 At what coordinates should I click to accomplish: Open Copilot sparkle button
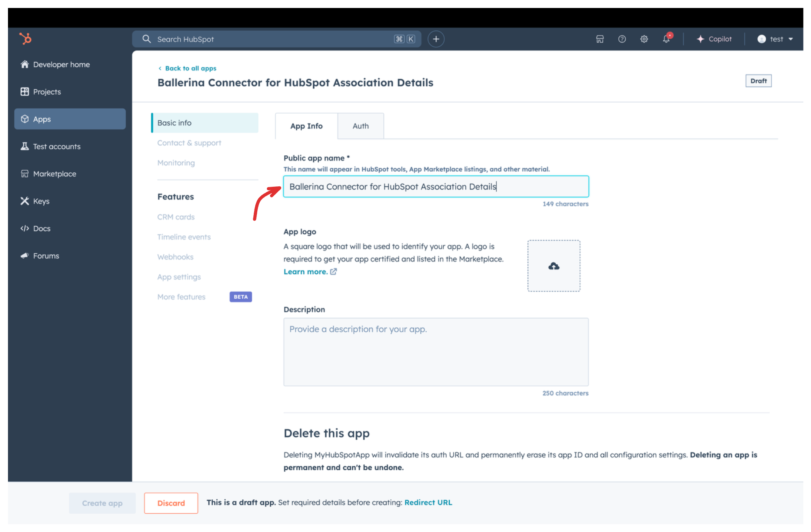pyautogui.click(x=714, y=39)
